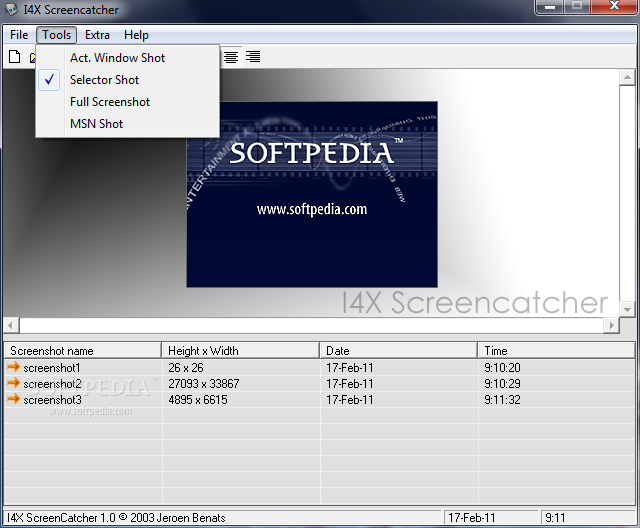This screenshot has height=528, width=640.
Task: Click the 9:11:32 time cell
Action: tap(502, 399)
